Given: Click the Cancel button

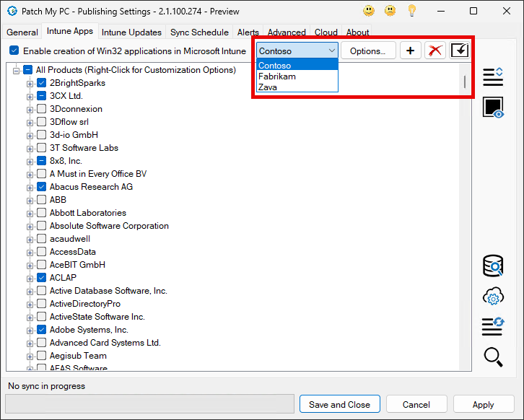Looking at the screenshot, I should [x=416, y=404].
